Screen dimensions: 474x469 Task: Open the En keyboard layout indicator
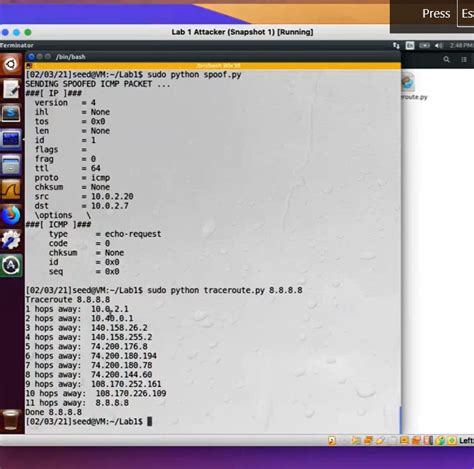coord(410,45)
